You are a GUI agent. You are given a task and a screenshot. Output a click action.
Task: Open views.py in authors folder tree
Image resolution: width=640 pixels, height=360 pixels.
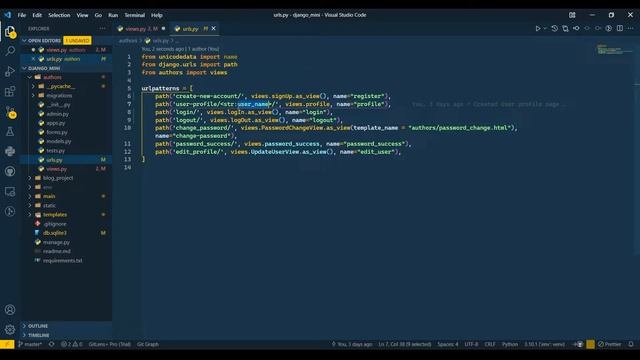coord(66,169)
